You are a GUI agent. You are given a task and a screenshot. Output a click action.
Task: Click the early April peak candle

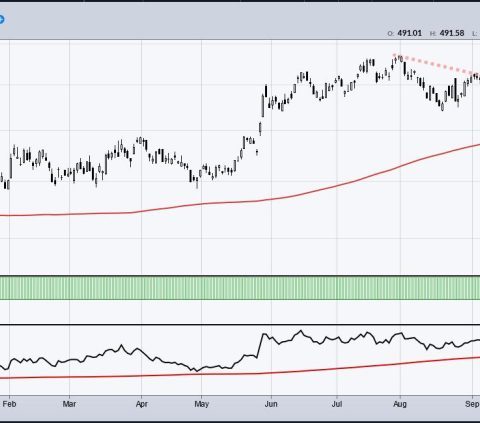tap(141, 140)
